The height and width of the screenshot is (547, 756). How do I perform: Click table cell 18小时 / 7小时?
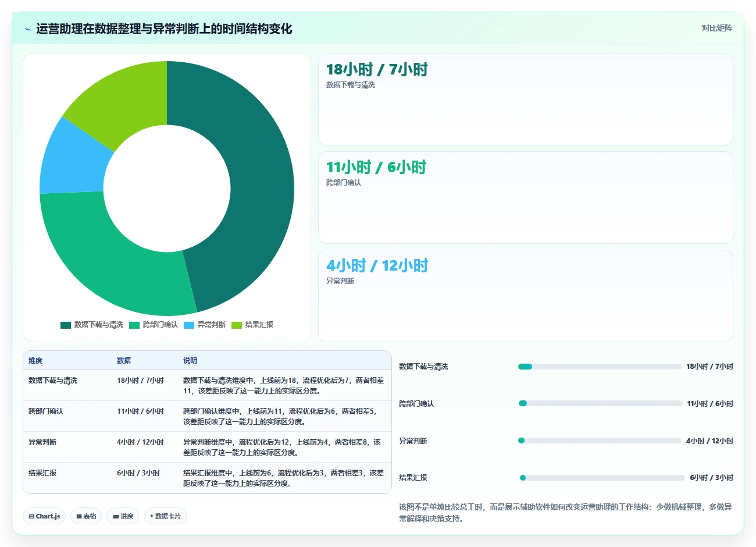click(x=140, y=381)
